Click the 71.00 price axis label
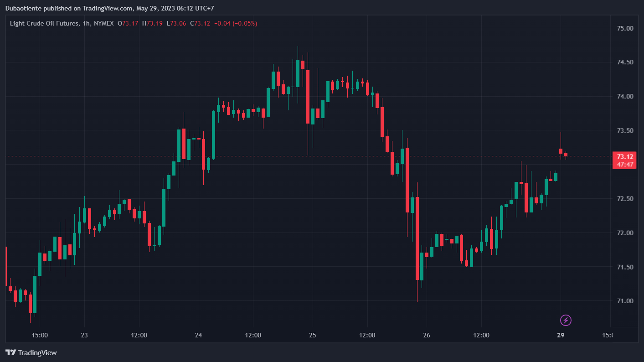The image size is (644, 362). pos(625,301)
